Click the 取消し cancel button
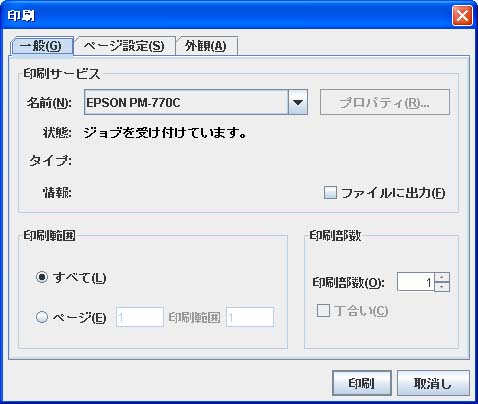 pyautogui.click(x=433, y=383)
